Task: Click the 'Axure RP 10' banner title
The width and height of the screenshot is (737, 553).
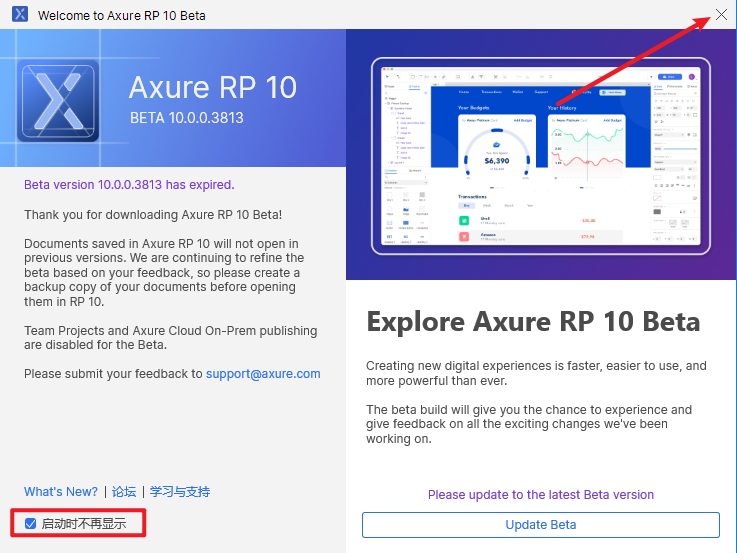Action: tap(213, 88)
